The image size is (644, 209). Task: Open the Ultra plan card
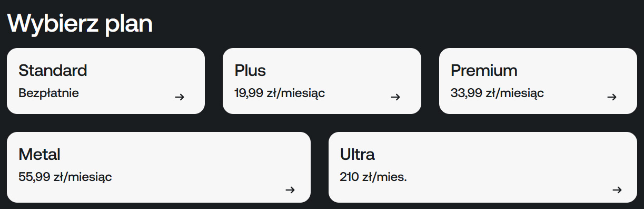point(483,167)
